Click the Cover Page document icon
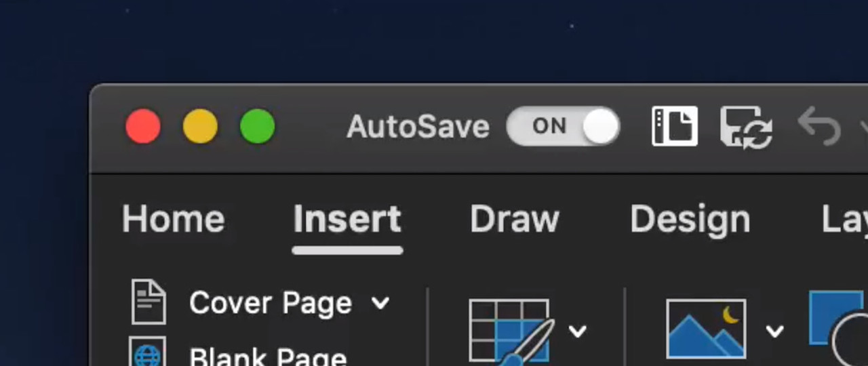The height and width of the screenshot is (366, 868). pyautogui.click(x=149, y=302)
